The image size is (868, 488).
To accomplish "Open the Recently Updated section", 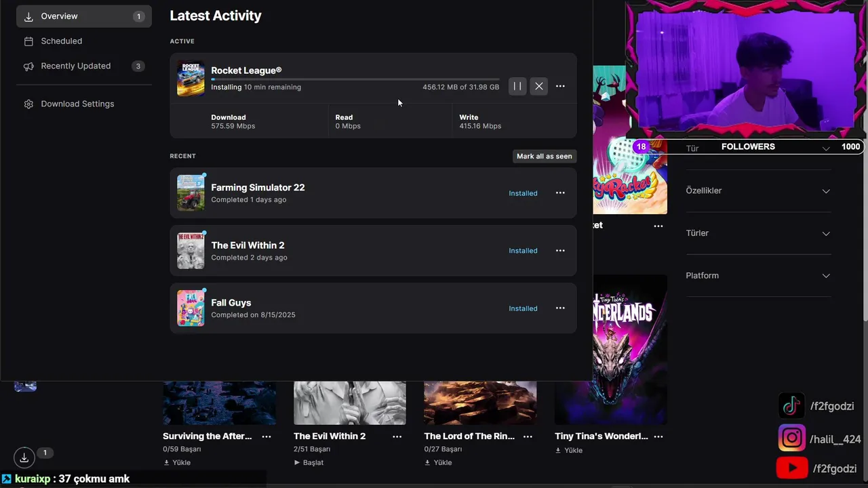I will [x=84, y=66].
